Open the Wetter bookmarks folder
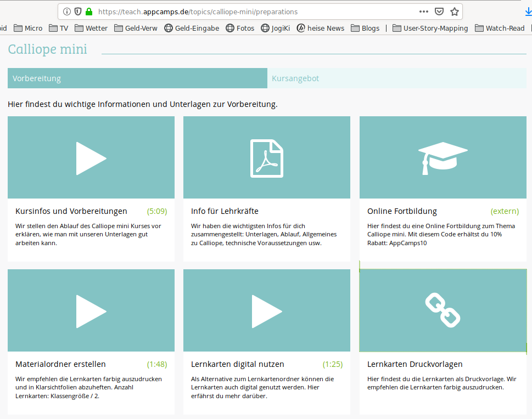 click(x=91, y=28)
